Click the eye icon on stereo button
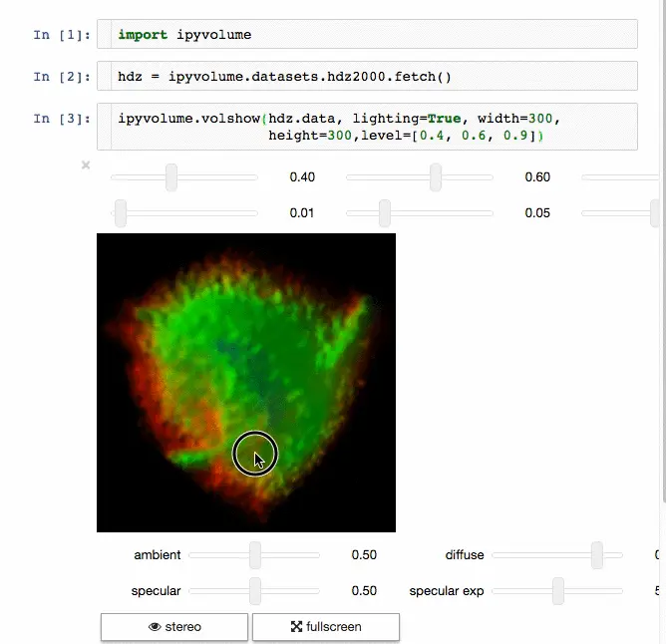The width and height of the screenshot is (666, 644). pyautogui.click(x=155, y=627)
